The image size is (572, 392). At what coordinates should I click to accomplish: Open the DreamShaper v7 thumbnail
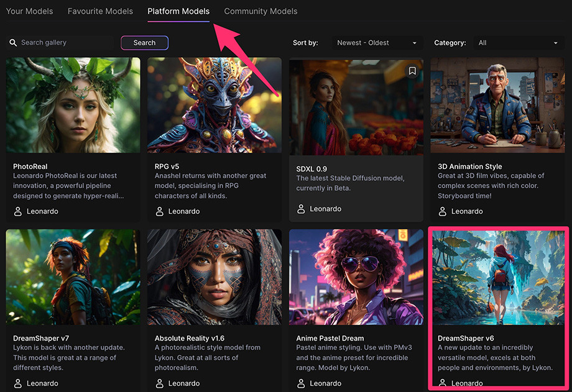[73, 277]
